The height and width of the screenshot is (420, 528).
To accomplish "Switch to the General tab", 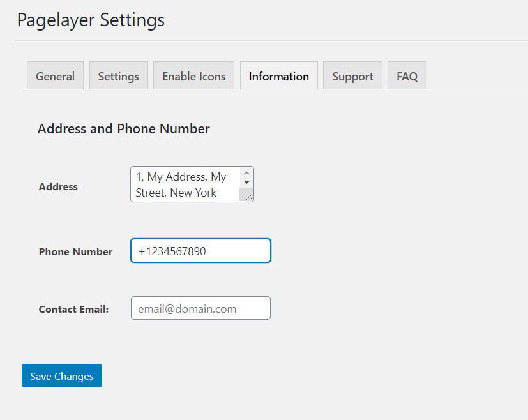I will (x=55, y=76).
